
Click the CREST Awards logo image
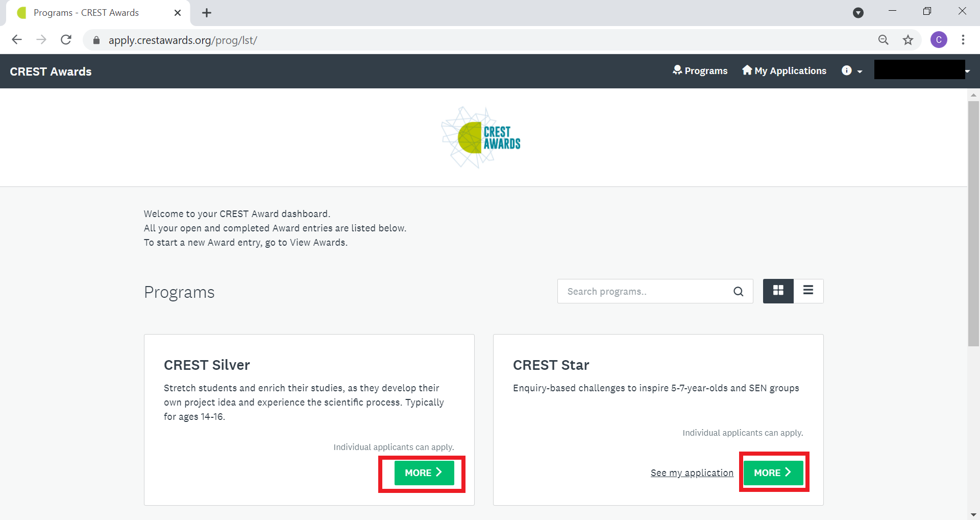[481, 137]
